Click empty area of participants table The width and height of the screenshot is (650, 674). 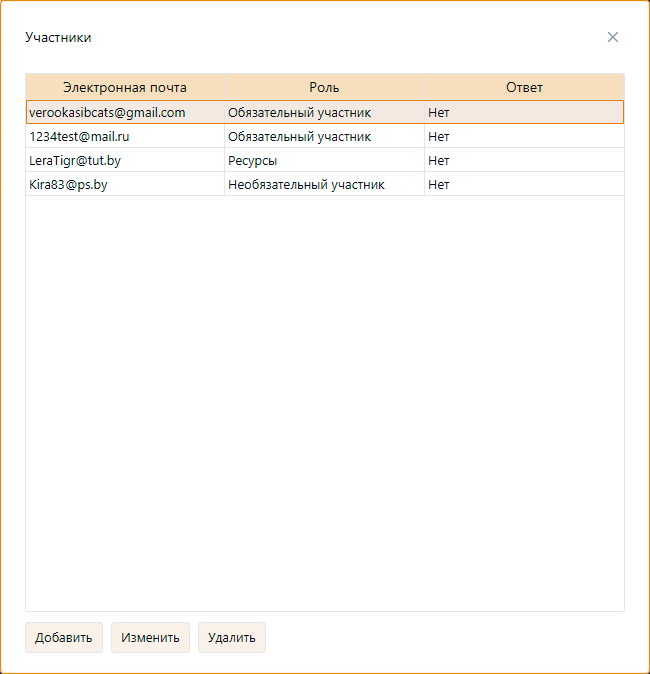(x=324, y=400)
